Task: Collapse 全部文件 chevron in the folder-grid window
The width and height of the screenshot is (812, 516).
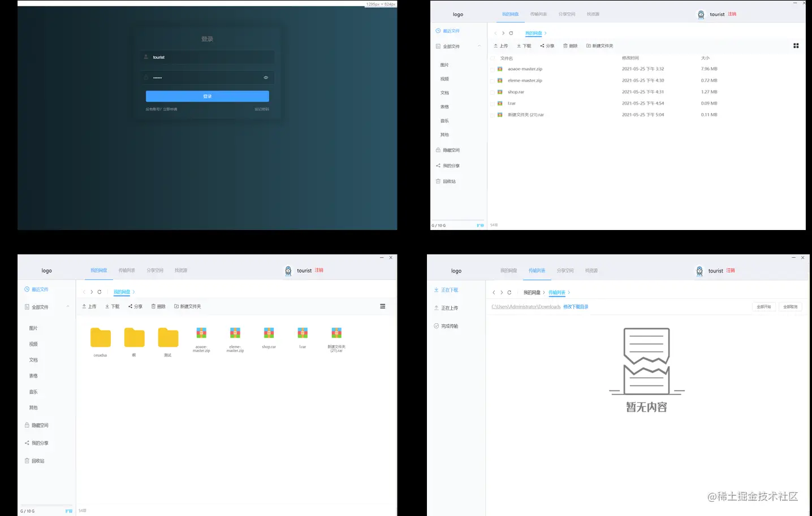Action: pyautogui.click(x=68, y=307)
